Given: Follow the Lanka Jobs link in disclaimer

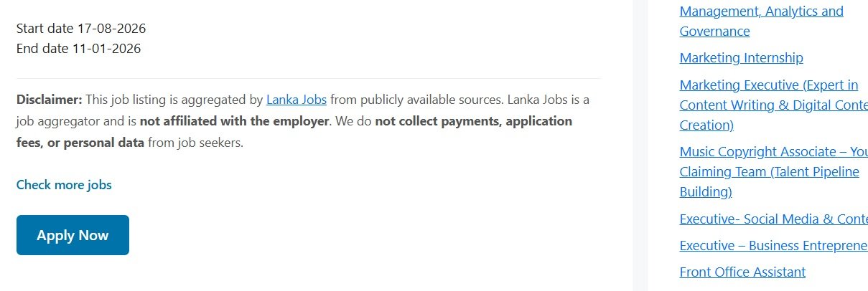Looking at the screenshot, I should pos(297,100).
